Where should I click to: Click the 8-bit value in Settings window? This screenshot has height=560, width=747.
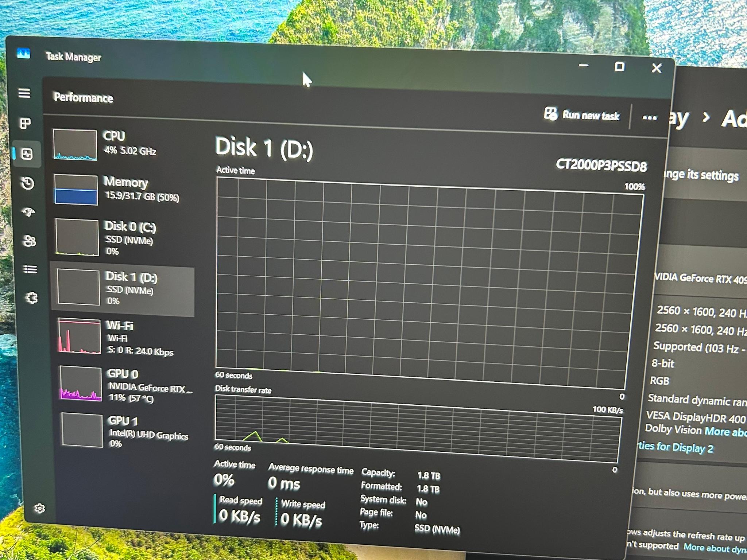[663, 363]
